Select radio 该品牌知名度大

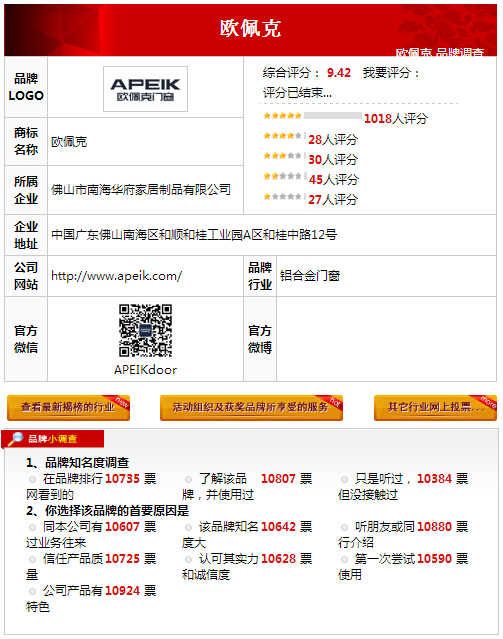[x=188, y=527]
